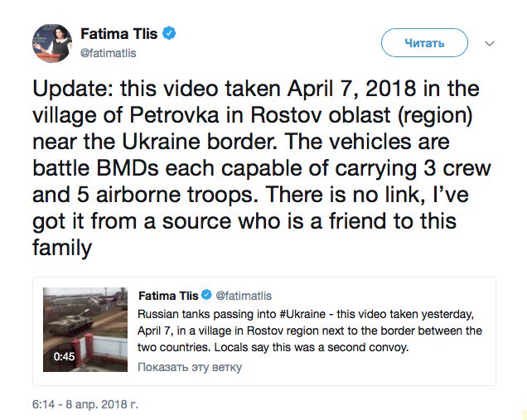The image size is (527, 420).
Task: Open the Fatima Tlis name in the header
Action: pyautogui.click(x=119, y=34)
